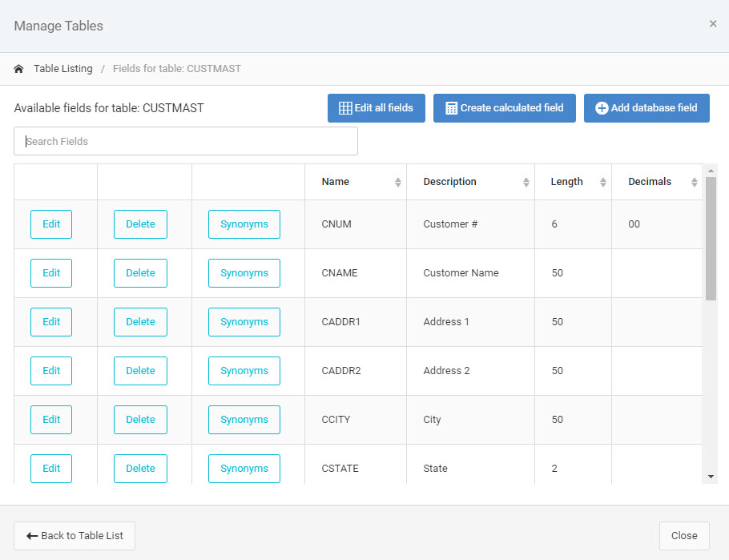Select the CADDR1 name cell
The height and width of the screenshot is (560, 729).
click(x=356, y=322)
